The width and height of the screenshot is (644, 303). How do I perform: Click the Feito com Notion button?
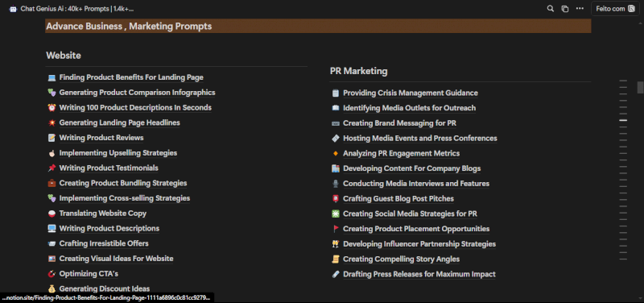coord(615,9)
